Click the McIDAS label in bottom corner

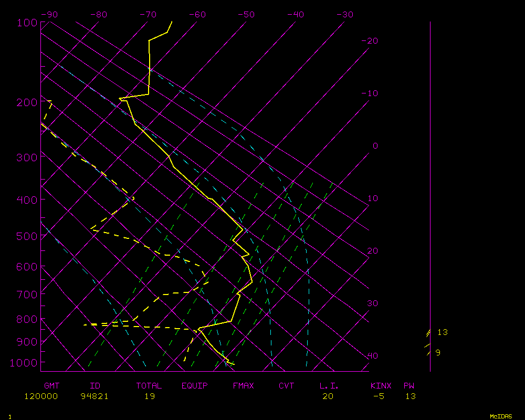pos(500,416)
